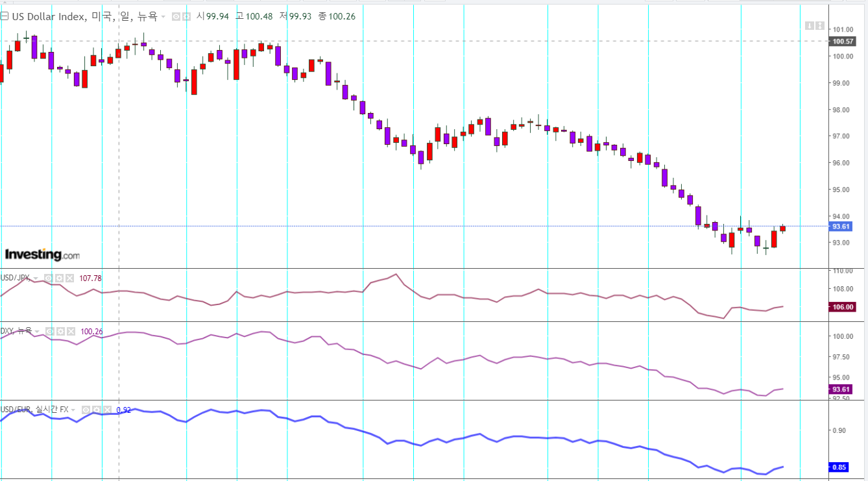Hide USD/EUR line with eye icon

point(86,410)
